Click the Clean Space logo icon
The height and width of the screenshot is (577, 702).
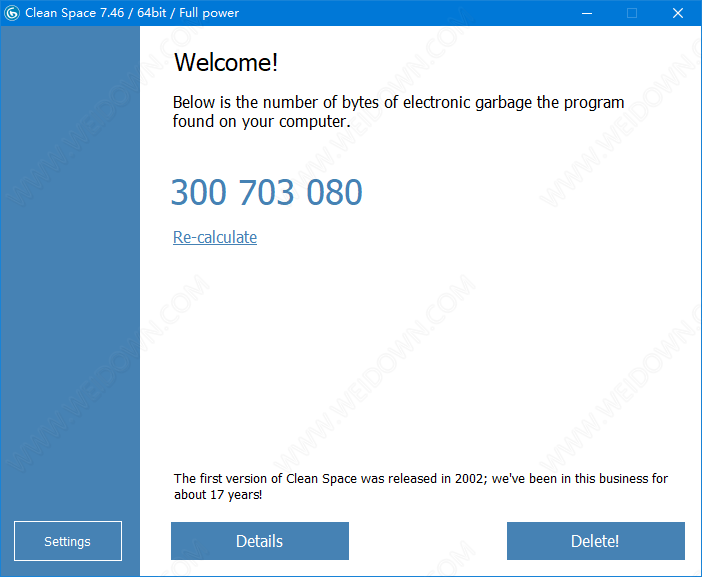point(12,13)
